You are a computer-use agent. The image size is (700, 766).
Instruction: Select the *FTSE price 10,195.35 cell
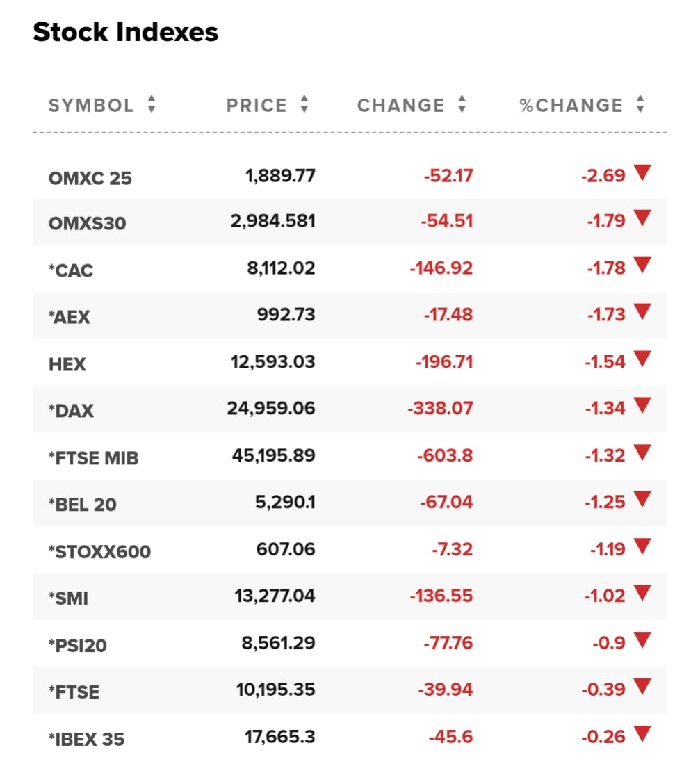point(275,690)
